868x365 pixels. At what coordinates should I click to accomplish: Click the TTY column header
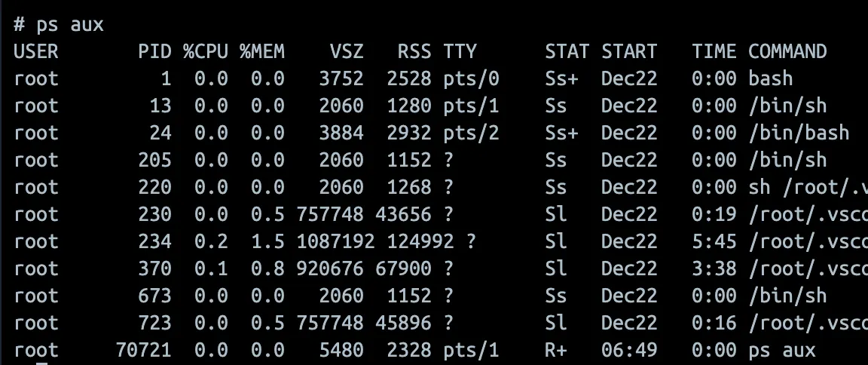(460, 51)
